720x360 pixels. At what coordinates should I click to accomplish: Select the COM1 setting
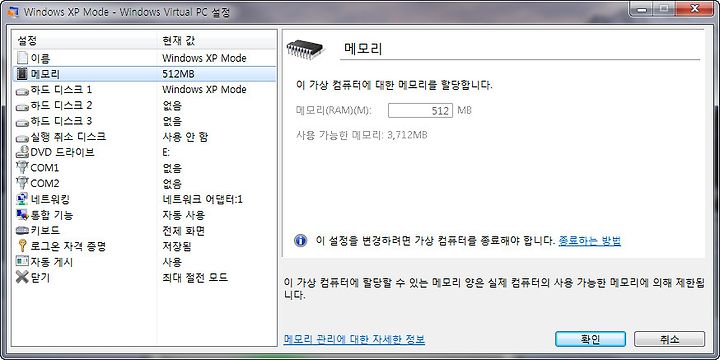click(x=145, y=168)
